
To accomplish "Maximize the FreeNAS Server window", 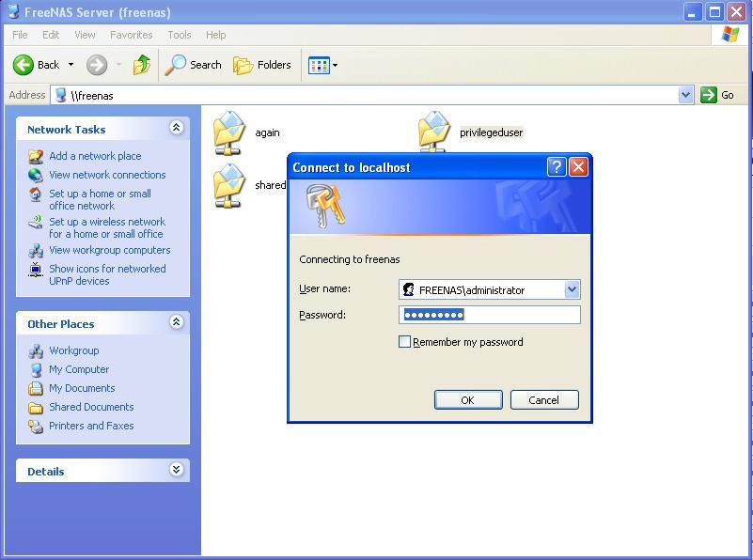I will click(x=714, y=12).
